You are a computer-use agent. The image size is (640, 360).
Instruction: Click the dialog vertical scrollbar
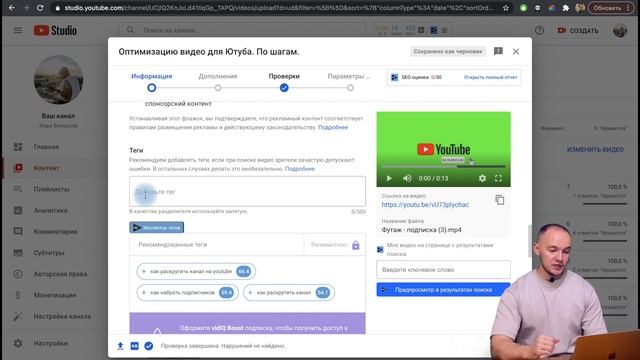tap(529, 241)
